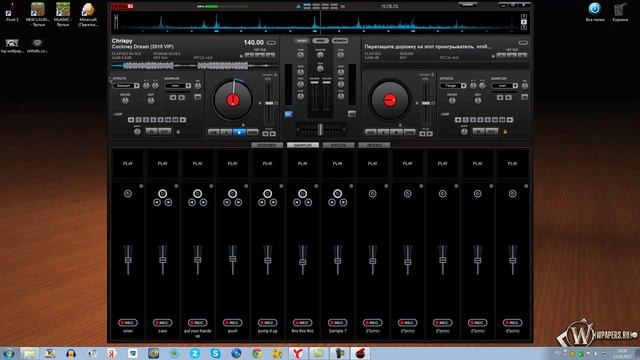Click the left deck pitch slider handle
The height and width of the screenshot is (360, 640).
coord(269,103)
